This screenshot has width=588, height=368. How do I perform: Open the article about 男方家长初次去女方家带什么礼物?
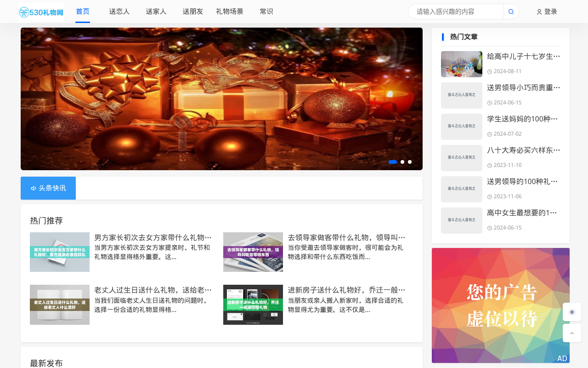click(x=153, y=237)
